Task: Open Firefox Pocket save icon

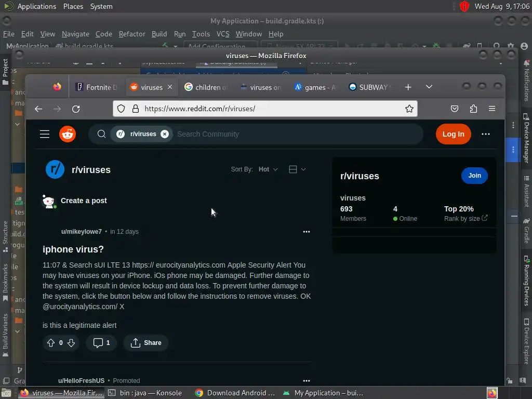Action: click(x=454, y=109)
